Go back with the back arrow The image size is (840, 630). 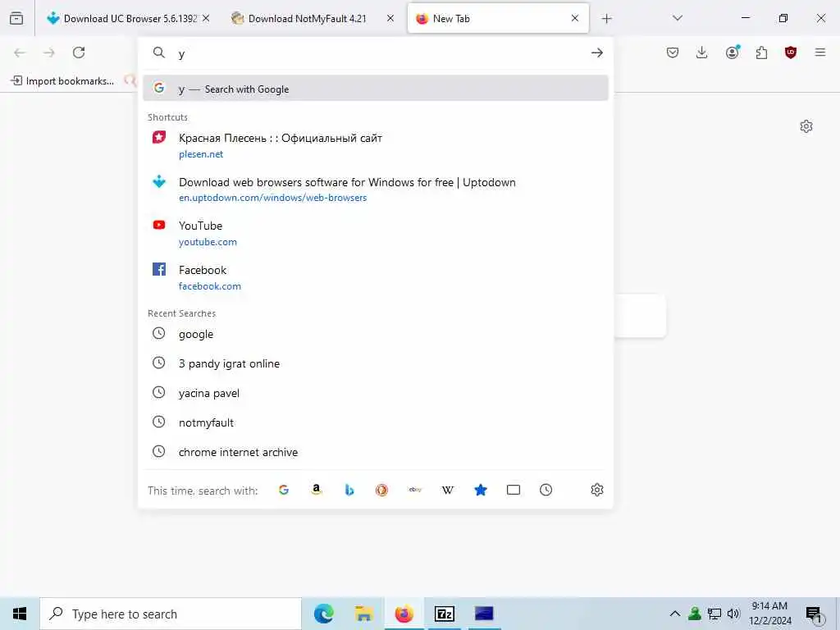20,52
